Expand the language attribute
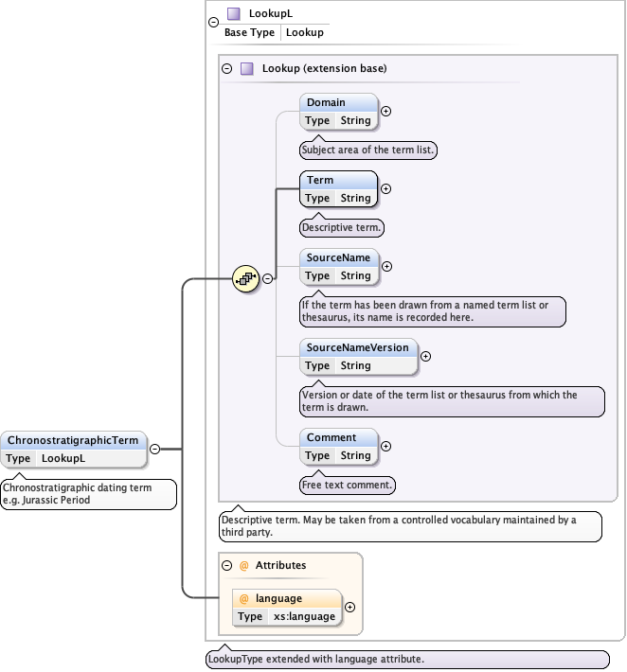The height and width of the screenshot is (672, 627). tap(349, 608)
